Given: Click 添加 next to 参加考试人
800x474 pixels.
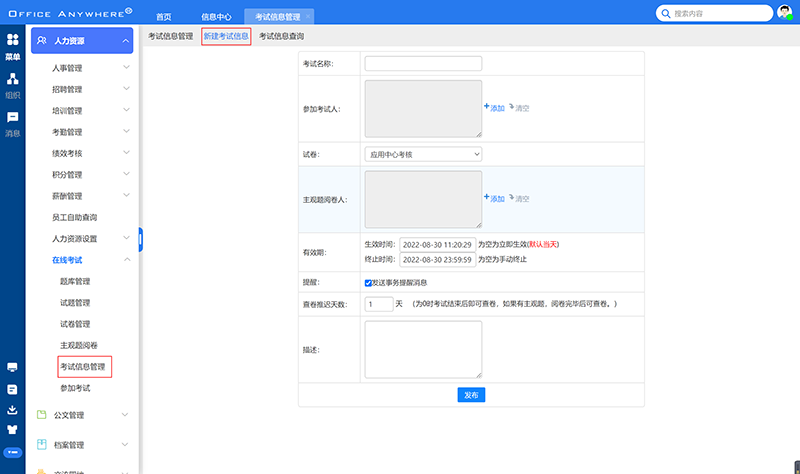Looking at the screenshot, I should [x=494, y=108].
